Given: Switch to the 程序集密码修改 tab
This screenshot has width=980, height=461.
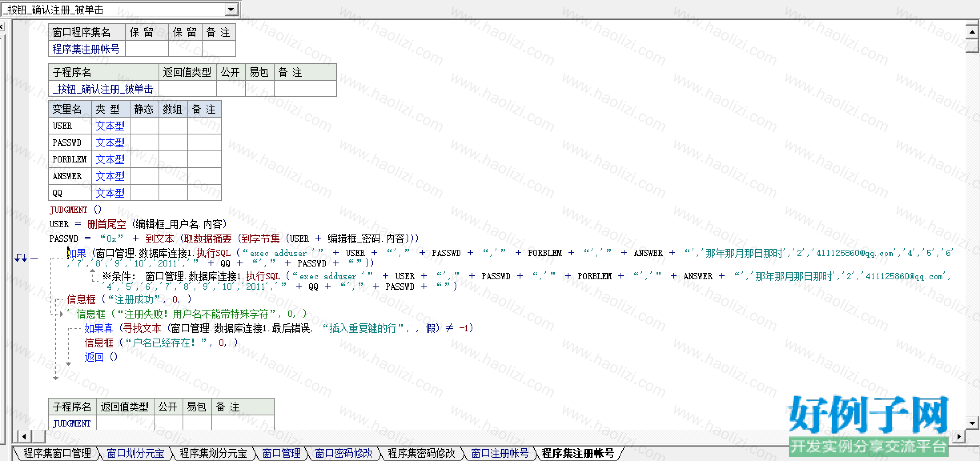Looking at the screenshot, I should coord(421,453).
